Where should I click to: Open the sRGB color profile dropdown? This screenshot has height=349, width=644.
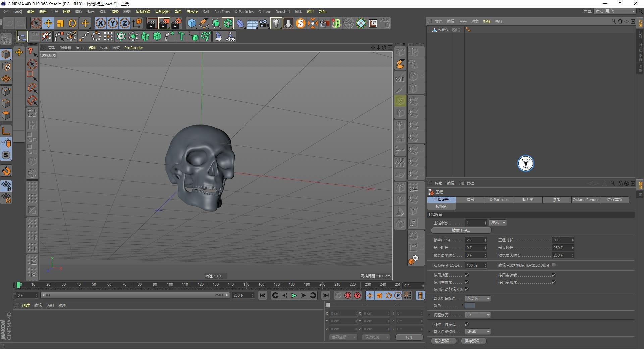(478, 331)
